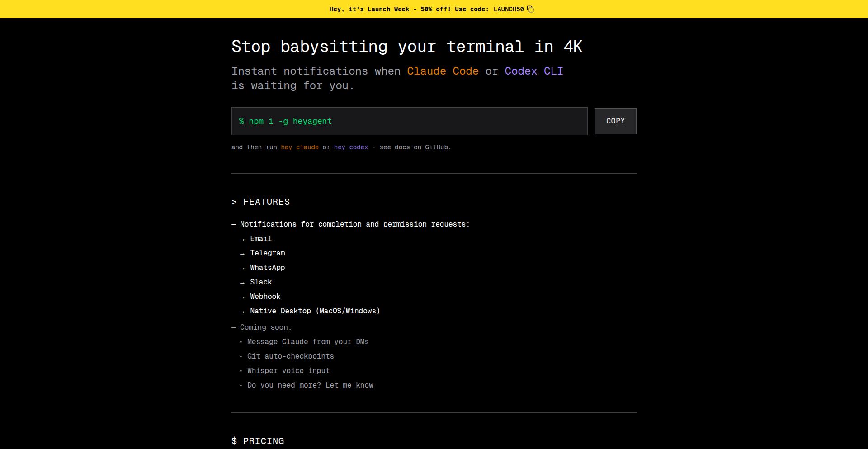
Task: Click the npm i -g heyagent command field
Action: pos(409,121)
